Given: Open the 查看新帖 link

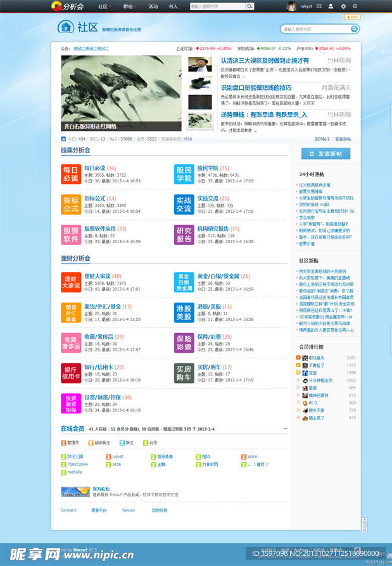Looking at the screenshot, I should pos(343,139).
